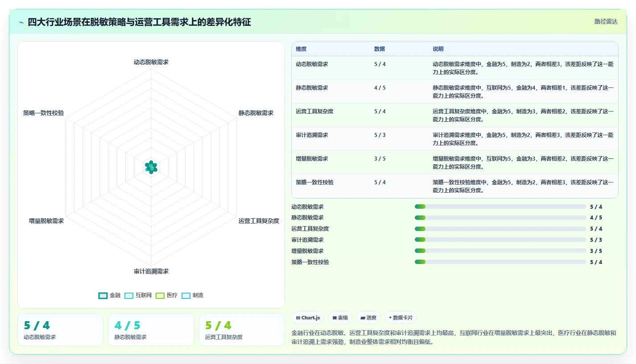Image resolution: width=636 pixels, height=364 pixels.
Task: Click the 进度 chip
Action: click(x=368, y=318)
